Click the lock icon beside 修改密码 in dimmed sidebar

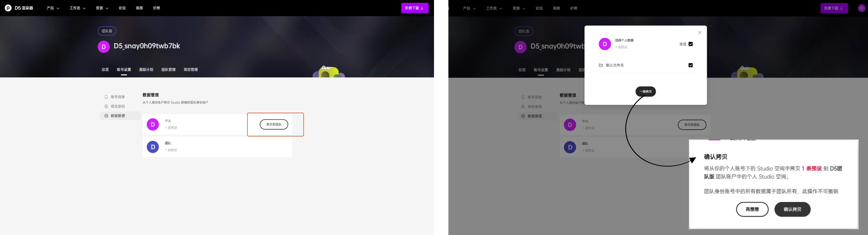[523, 107]
